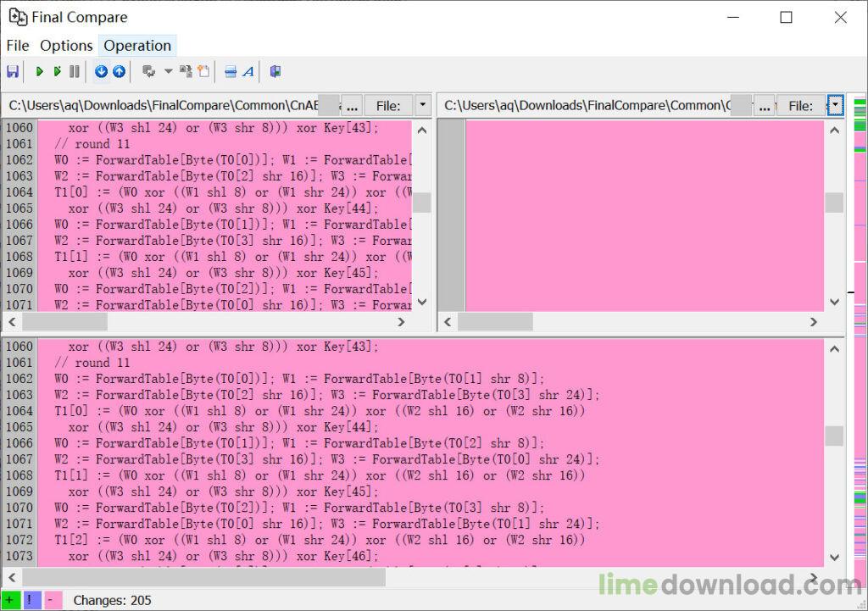The height and width of the screenshot is (611, 868).
Task: Click the Pause icon in the toolbar
Action: pos(75,72)
